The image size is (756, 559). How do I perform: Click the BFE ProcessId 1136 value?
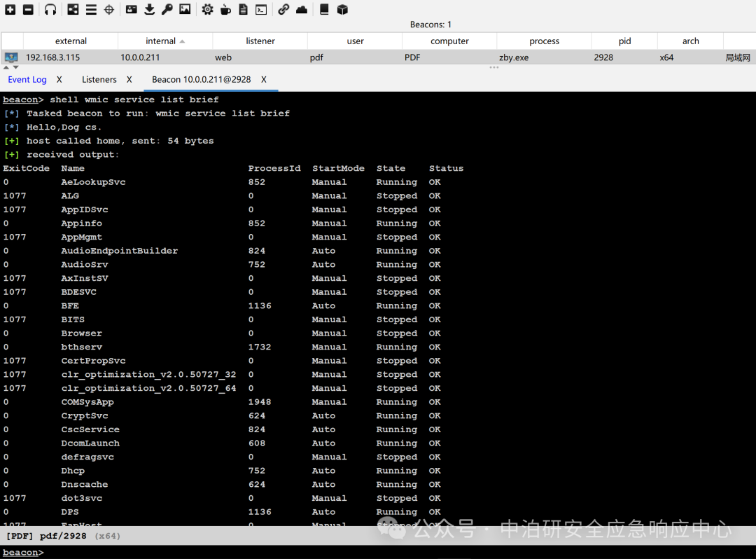(260, 306)
